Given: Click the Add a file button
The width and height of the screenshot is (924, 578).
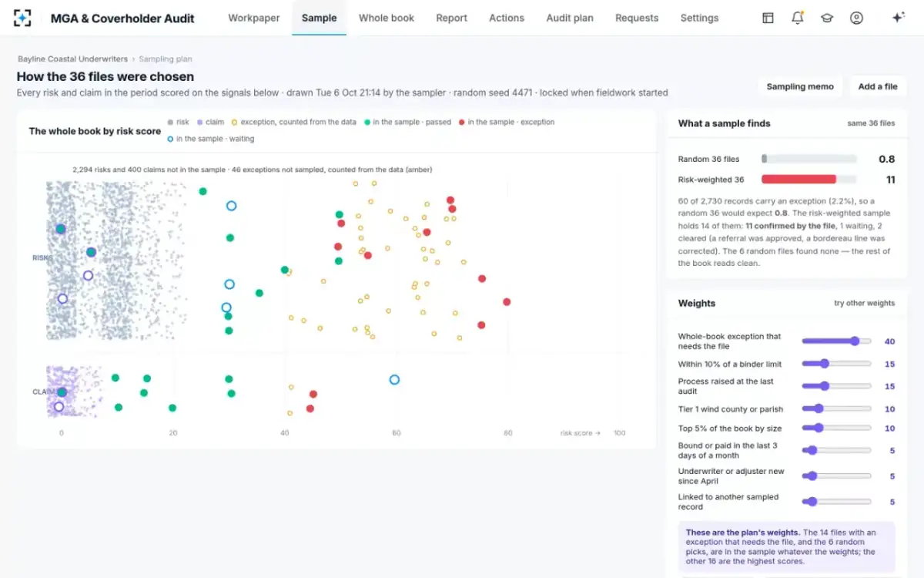Looking at the screenshot, I should tap(878, 86).
